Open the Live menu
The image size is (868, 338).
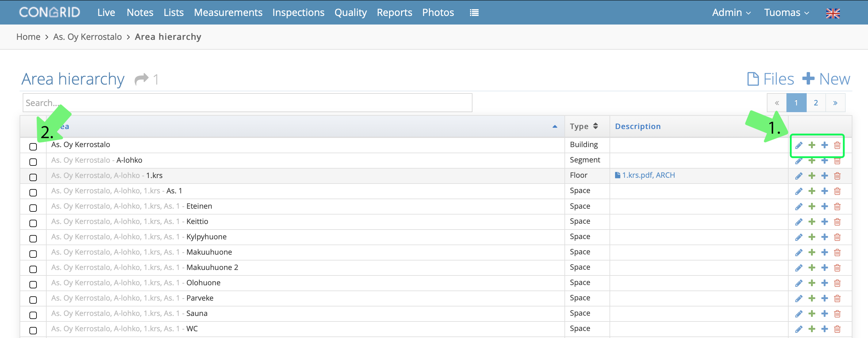click(106, 13)
